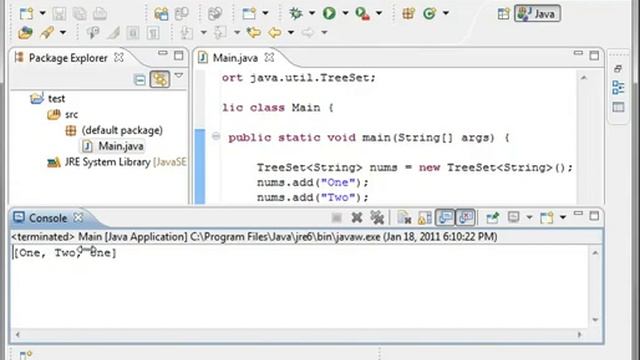Select the Java perspective button
This screenshot has width=640, height=360.
[x=537, y=13]
